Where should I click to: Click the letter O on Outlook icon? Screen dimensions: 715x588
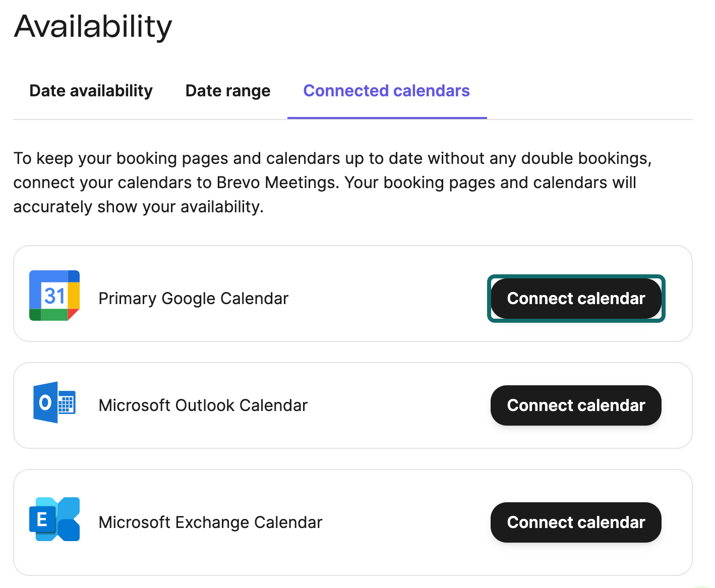click(45, 402)
